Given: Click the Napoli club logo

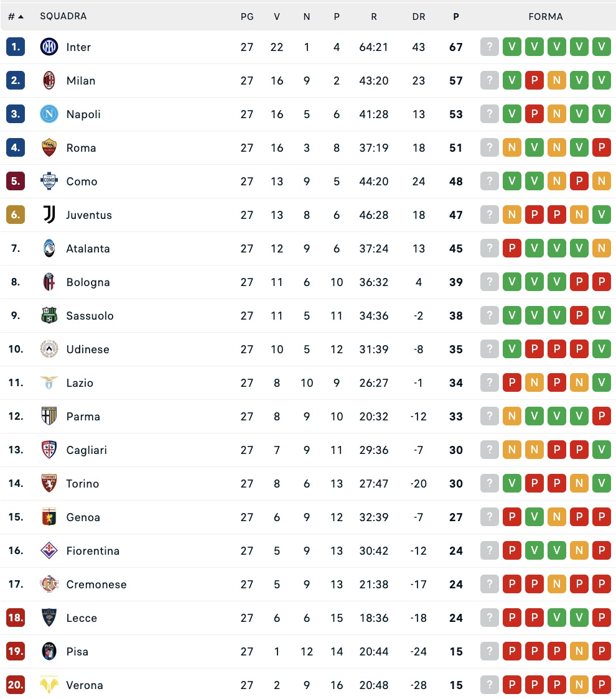Looking at the screenshot, I should tap(49, 114).
